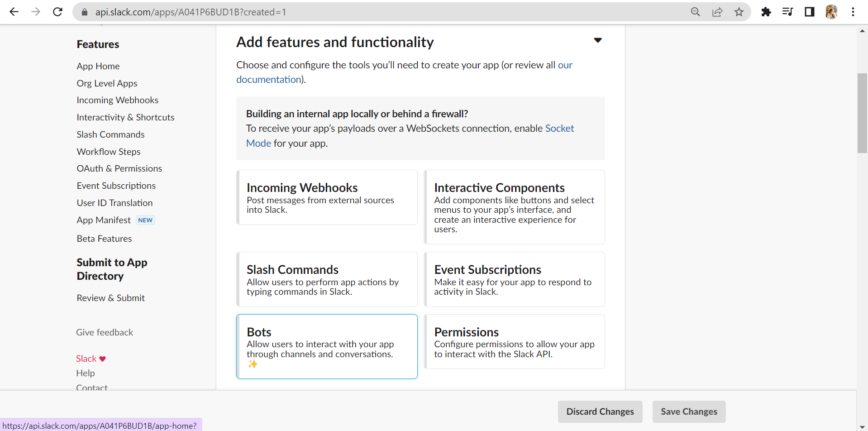Toggle the browser side panel icon
This screenshot has height=431, width=868.
click(809, 12)
